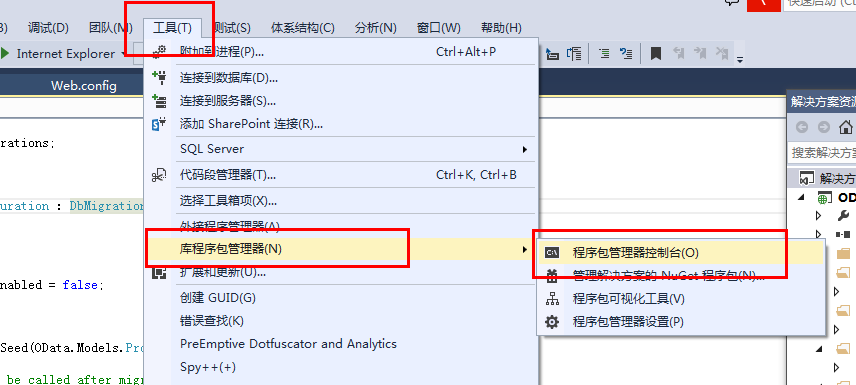Click the code snippet manager scissors icon
Screen dimensions: 856x385
(159, 175)
